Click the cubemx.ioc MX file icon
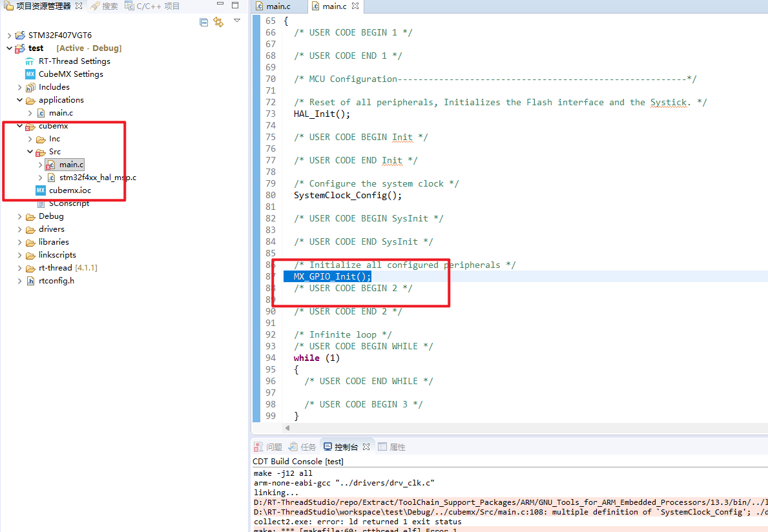 [x=41, y=190]
